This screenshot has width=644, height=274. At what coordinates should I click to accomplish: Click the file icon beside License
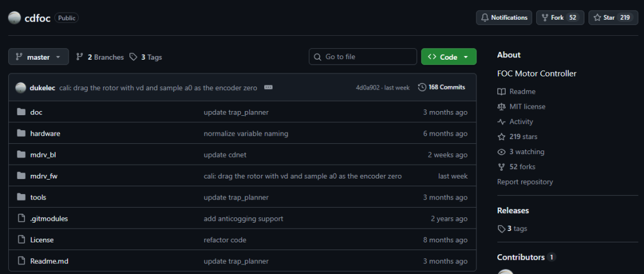coord(21,239)
